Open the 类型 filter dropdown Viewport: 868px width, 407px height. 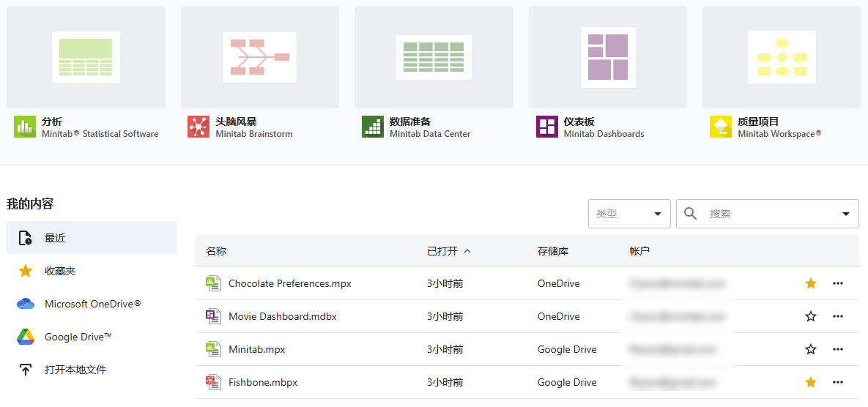[629, 214]
